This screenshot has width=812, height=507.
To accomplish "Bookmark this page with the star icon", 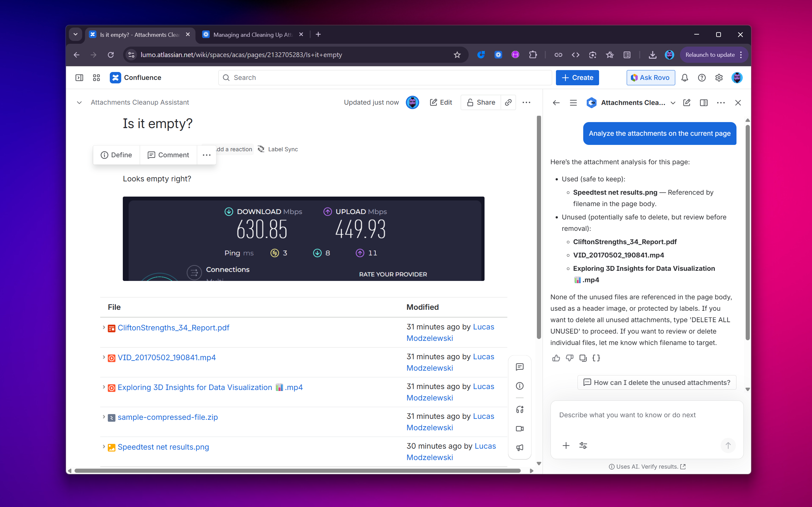I will [457, 55].
